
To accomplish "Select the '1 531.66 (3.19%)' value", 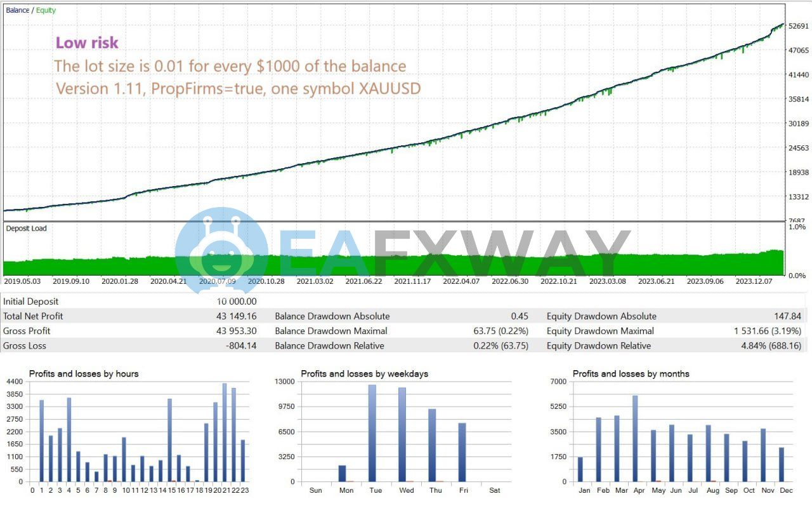I will click(x=768, y=331).
